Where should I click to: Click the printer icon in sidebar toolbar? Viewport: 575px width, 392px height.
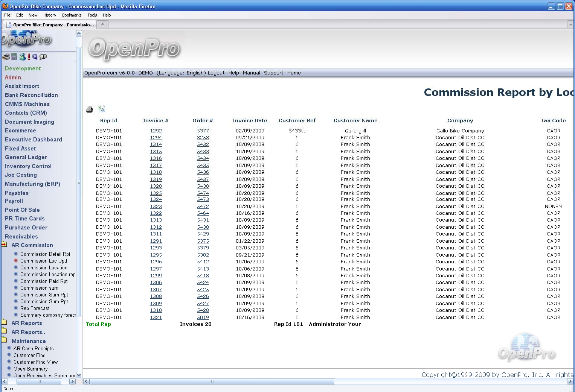6,57
